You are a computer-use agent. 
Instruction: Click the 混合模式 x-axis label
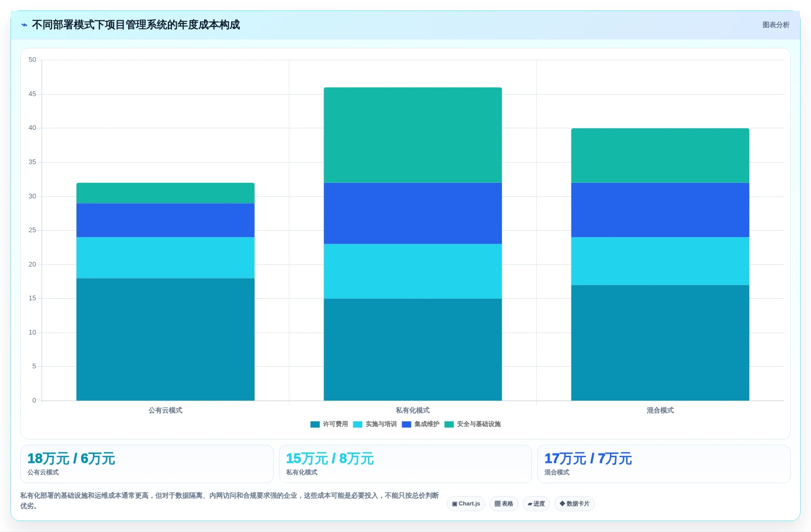point(660,410)
